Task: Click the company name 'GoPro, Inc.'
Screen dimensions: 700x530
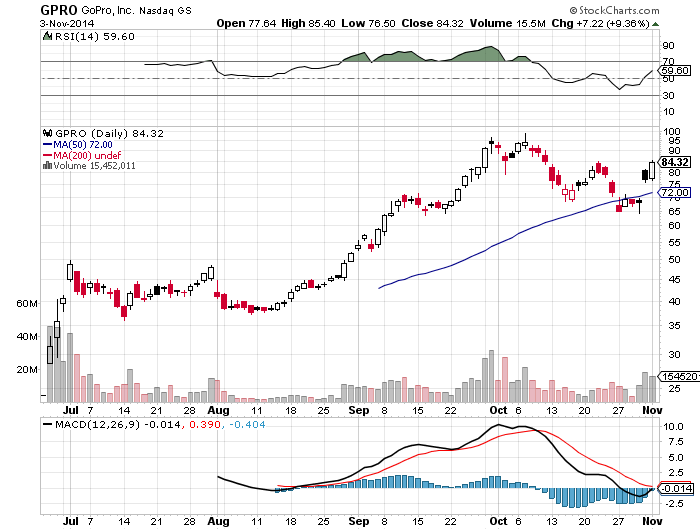Action: point(108,10)
